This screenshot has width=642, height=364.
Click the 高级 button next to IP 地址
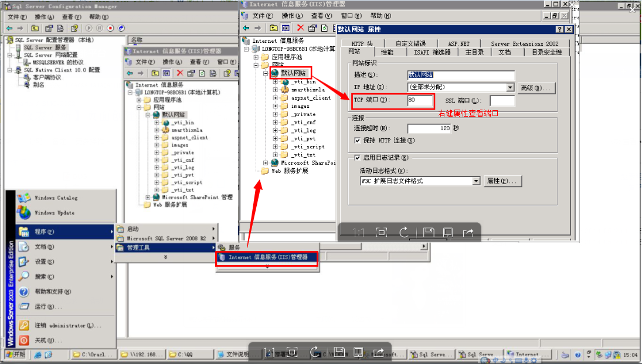536,87
